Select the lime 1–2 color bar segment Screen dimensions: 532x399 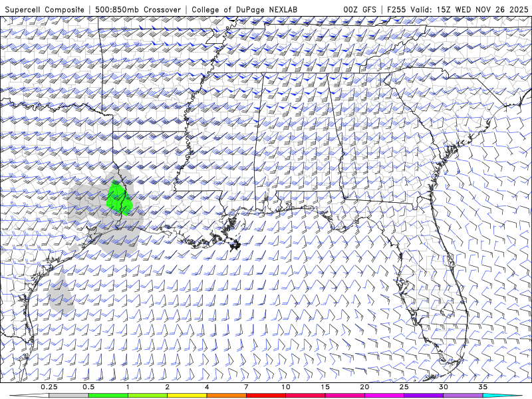(x=148, y=396)
